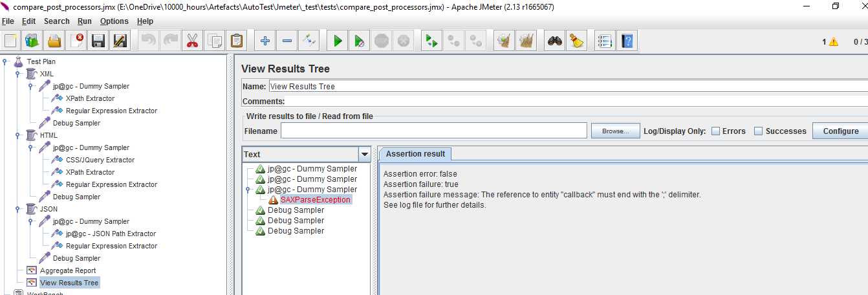
Task: Select the first Debug Sampler result
Action: [x=296, y=210]
